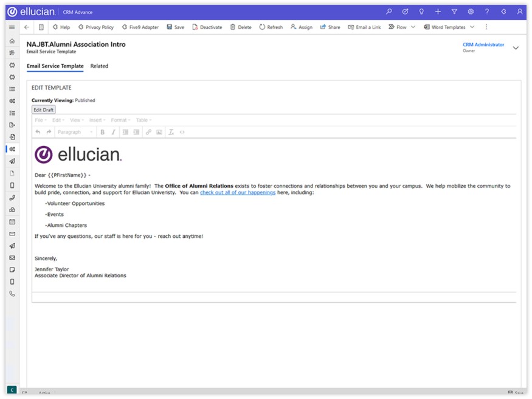532x399 pixels.
Task: Click Deactivate in command bar
Action: point(207,27)
